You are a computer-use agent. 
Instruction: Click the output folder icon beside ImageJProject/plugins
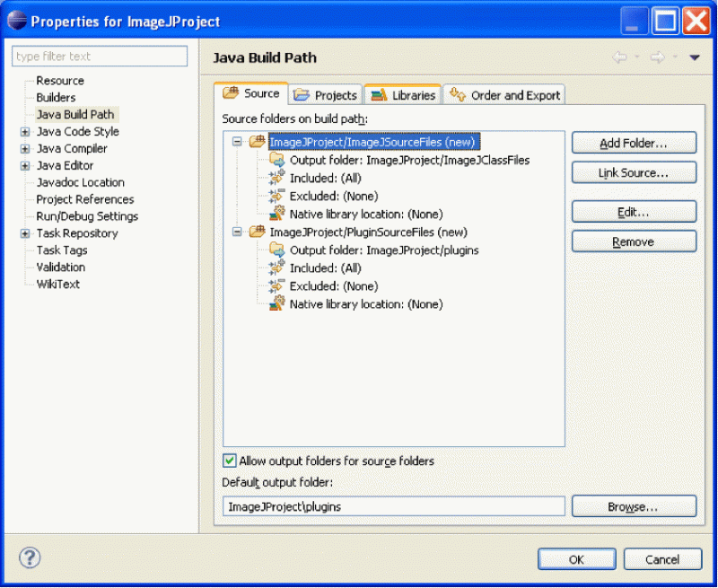[277, 250]
